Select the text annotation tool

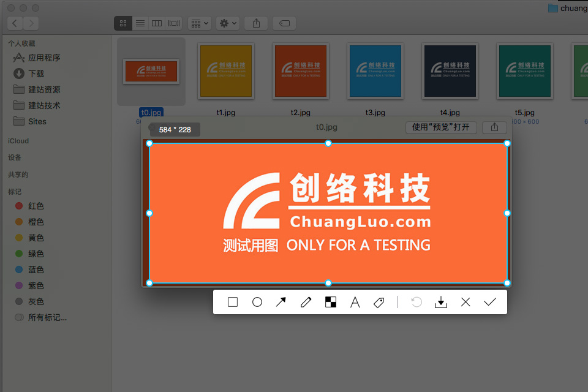point(355,302)
